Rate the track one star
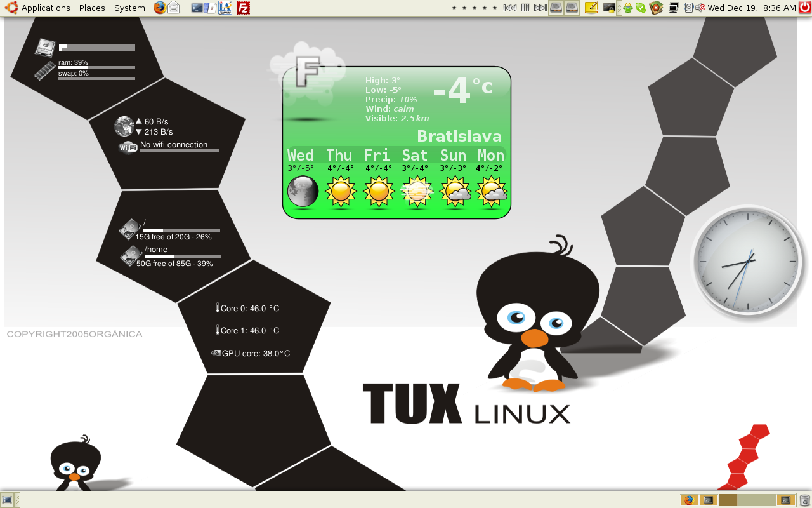The height and width of the screenshot is (508, 812). click(x=454, y=8)
